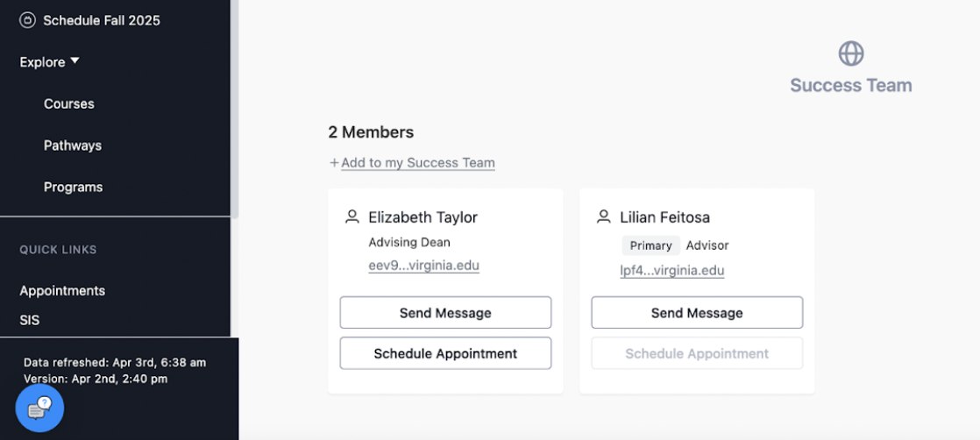
Task: Click the plus icon beside Add to my Success Team
Action: click(334, 163)
